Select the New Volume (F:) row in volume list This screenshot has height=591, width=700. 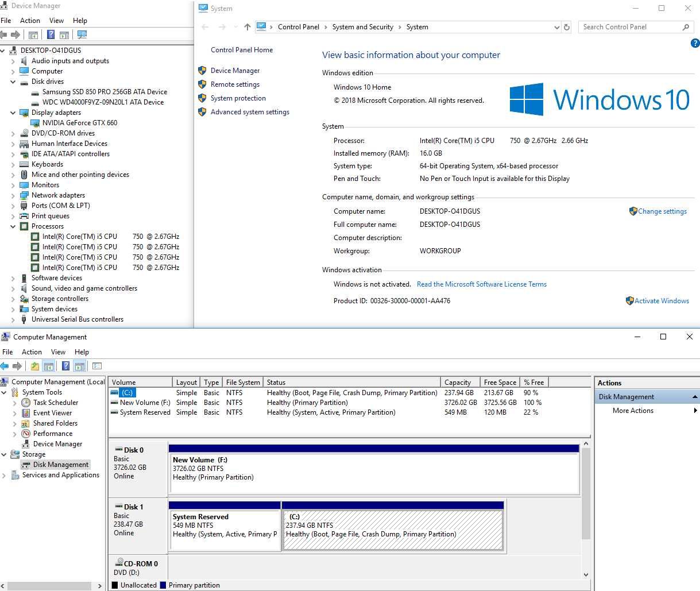(x=349, y=403)
